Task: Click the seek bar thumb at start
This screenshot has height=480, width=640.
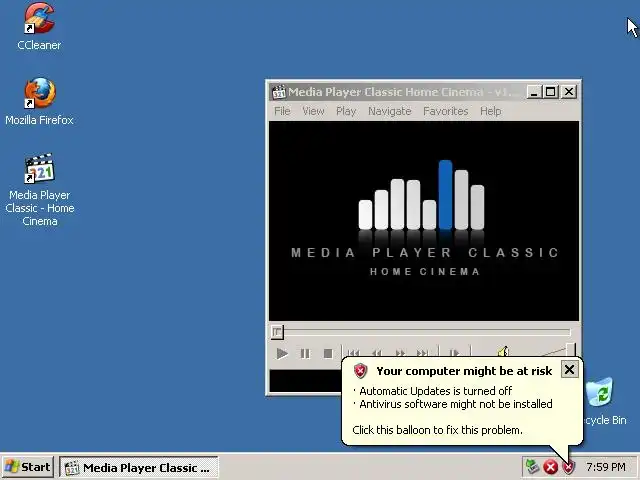Action: 277,331
